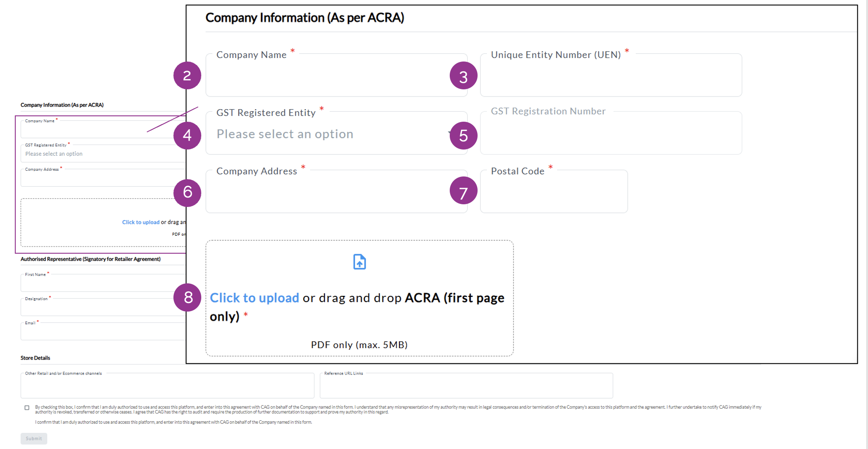Screen dimensions: 868x449
Task: Click the purple number 6 badge
Action: 187,193
